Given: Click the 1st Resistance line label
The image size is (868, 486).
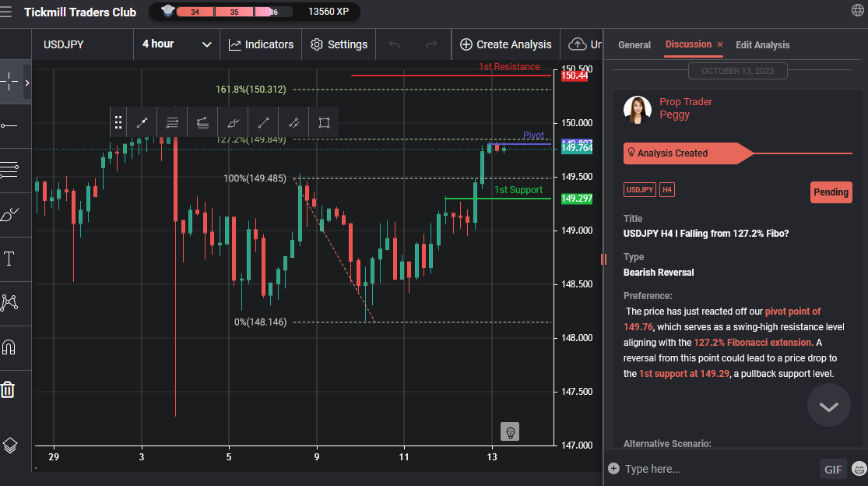Looking at the screenshot, I should pos(509,67).
